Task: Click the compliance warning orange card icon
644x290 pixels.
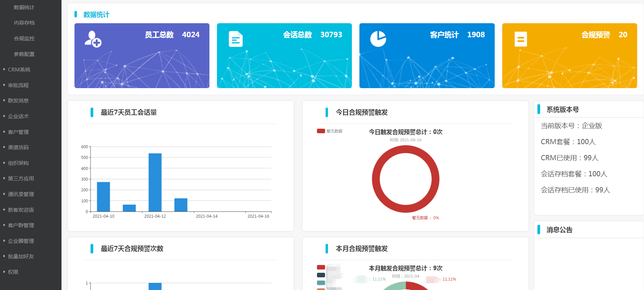Action: coord(521,39)
